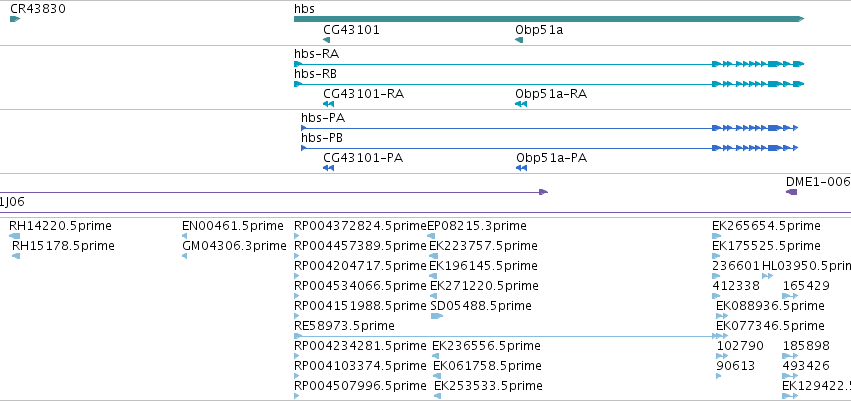Click the RP004372824.5prime EST label

point(360,226)
